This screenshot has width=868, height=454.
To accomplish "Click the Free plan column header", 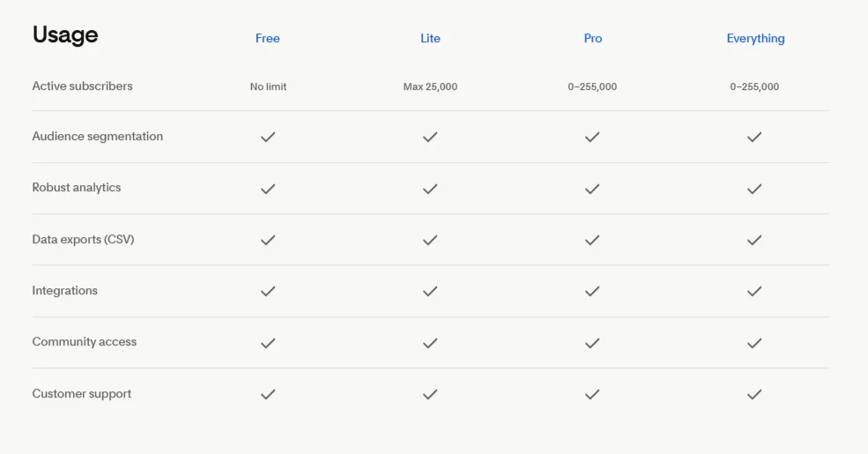I will pos(267,38).
